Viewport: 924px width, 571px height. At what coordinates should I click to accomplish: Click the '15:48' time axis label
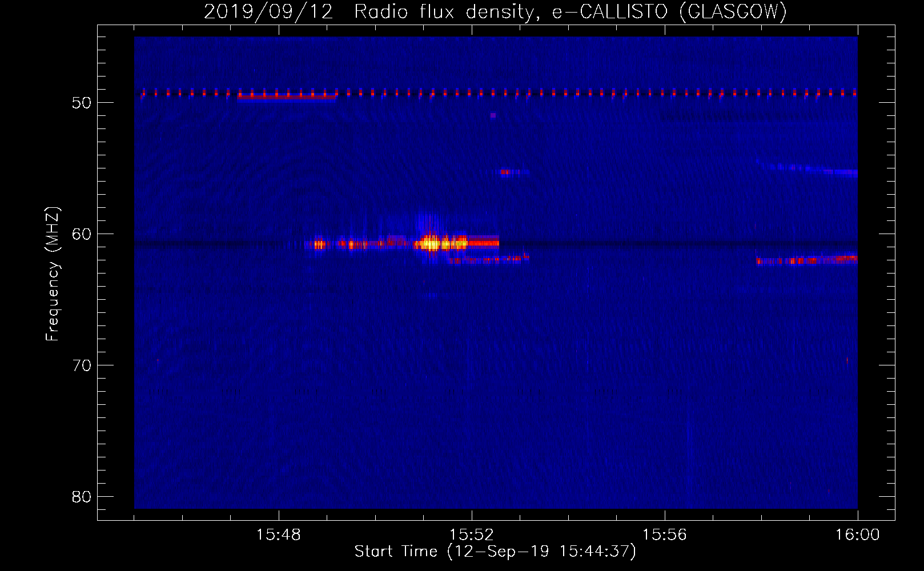279,535
